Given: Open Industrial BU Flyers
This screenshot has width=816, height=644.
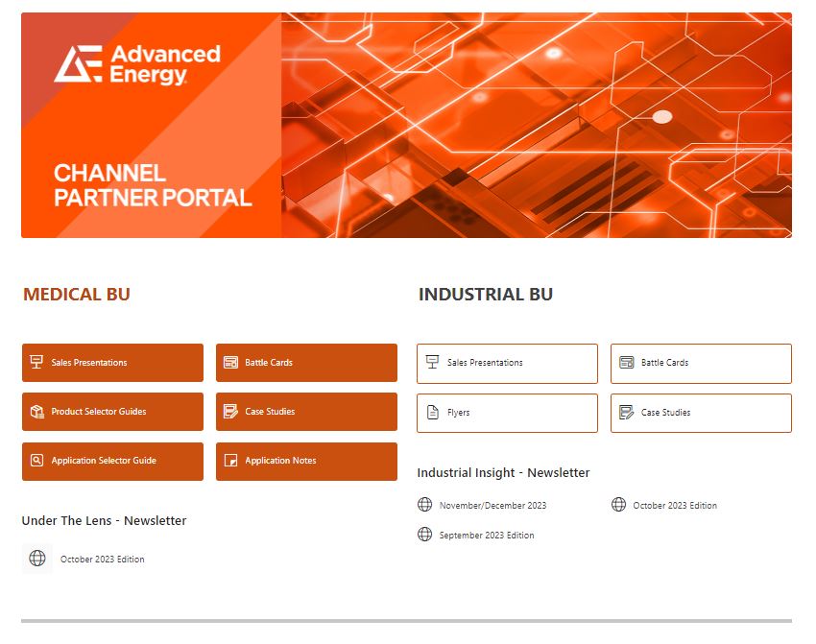Looking at the screenshot, I should pyautogui.click(x=507, y=413).
